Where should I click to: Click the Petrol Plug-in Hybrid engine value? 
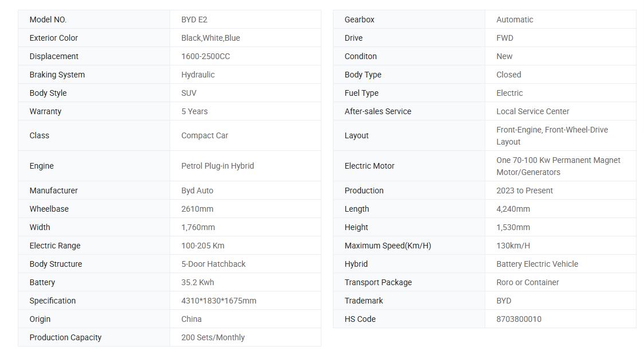217,166
